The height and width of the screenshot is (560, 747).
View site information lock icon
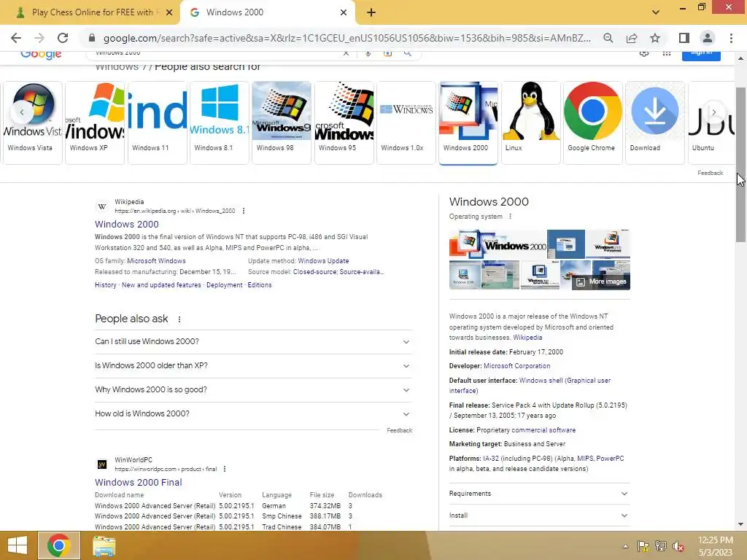92,38
